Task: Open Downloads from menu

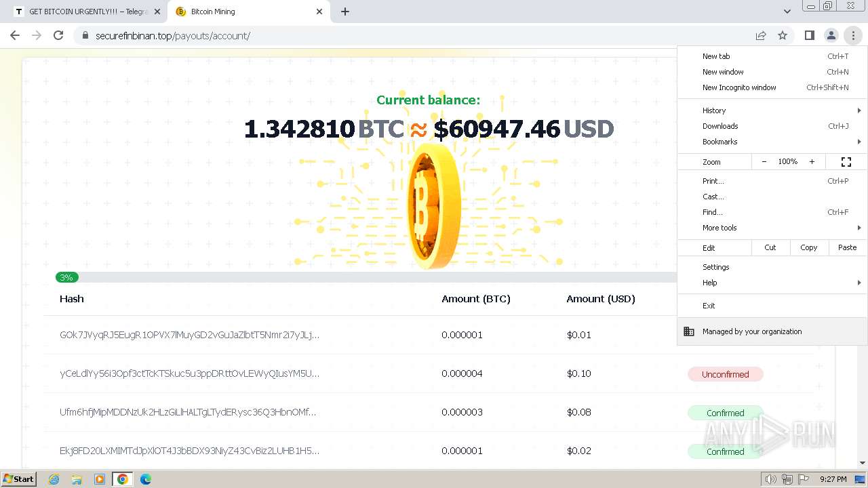Action: coord(772,126)
